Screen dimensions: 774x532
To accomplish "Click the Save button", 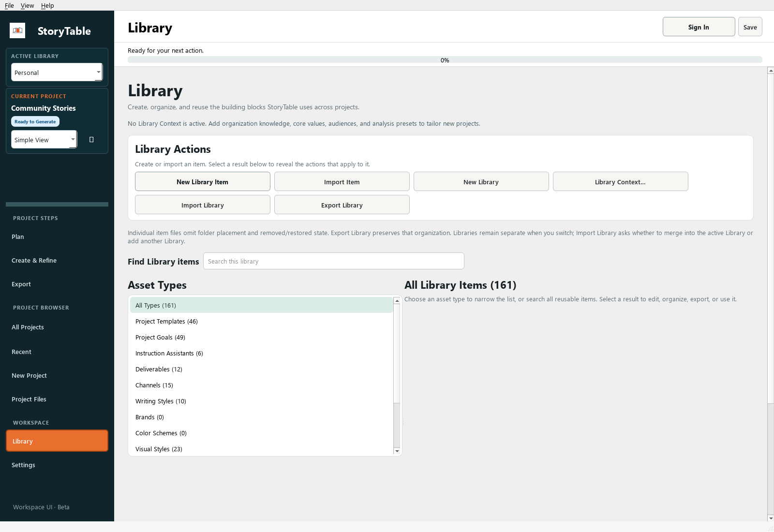I will coord(750,27).
